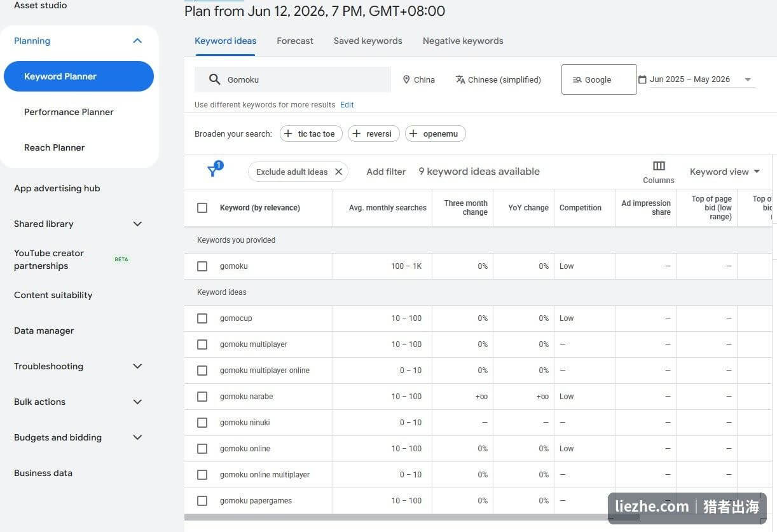This screenshot has width=777, height=532.
Task: Open Performance Planner in sidebar
Action: [x=69, y=112]
